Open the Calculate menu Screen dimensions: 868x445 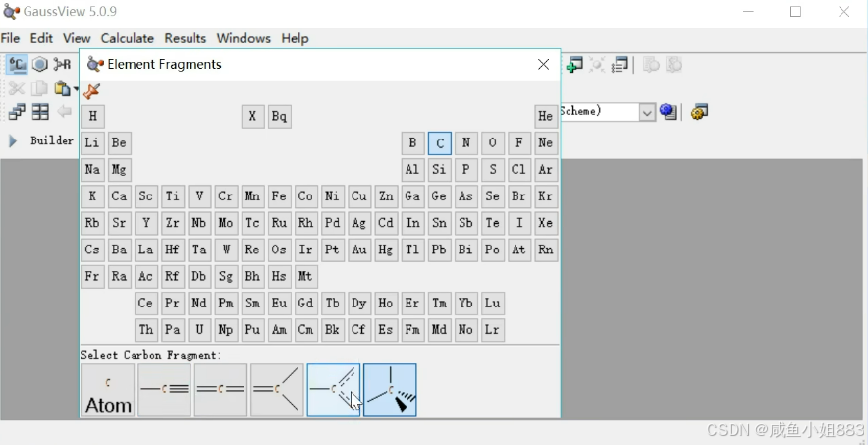click(128, 38)
